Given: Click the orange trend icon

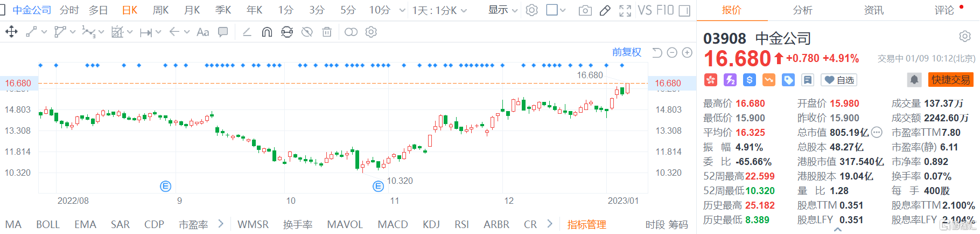Looking at the screenshot, I should point(769,80).
